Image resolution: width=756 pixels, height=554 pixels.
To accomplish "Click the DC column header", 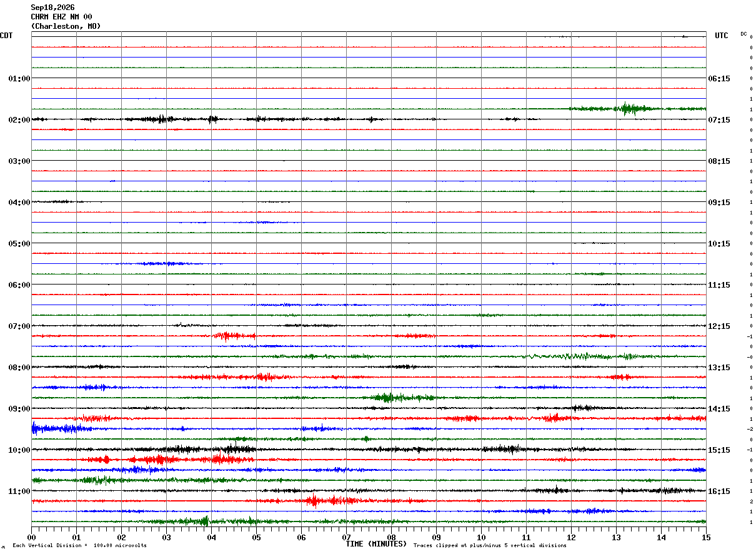I will [744, 34].
